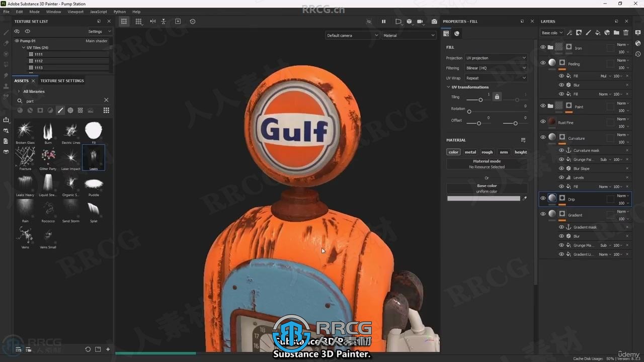
Task: Toggle visibility of the Curvature layer
Action: tap(543, 137)
